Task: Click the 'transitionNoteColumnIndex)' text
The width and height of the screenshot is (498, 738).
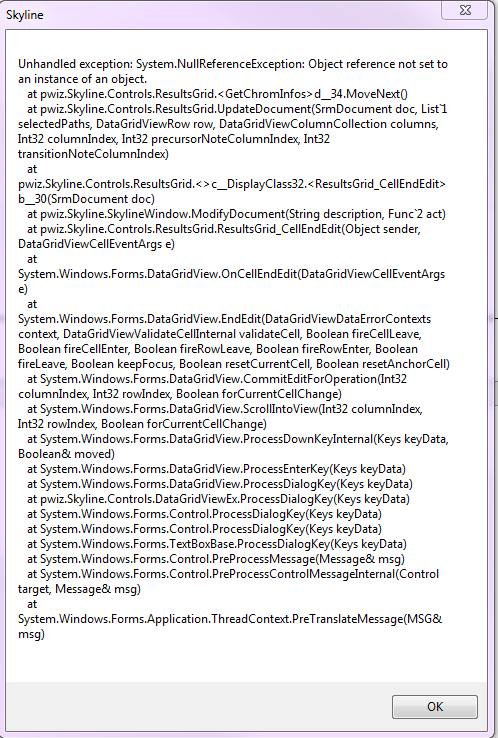Action: (93, 154)
